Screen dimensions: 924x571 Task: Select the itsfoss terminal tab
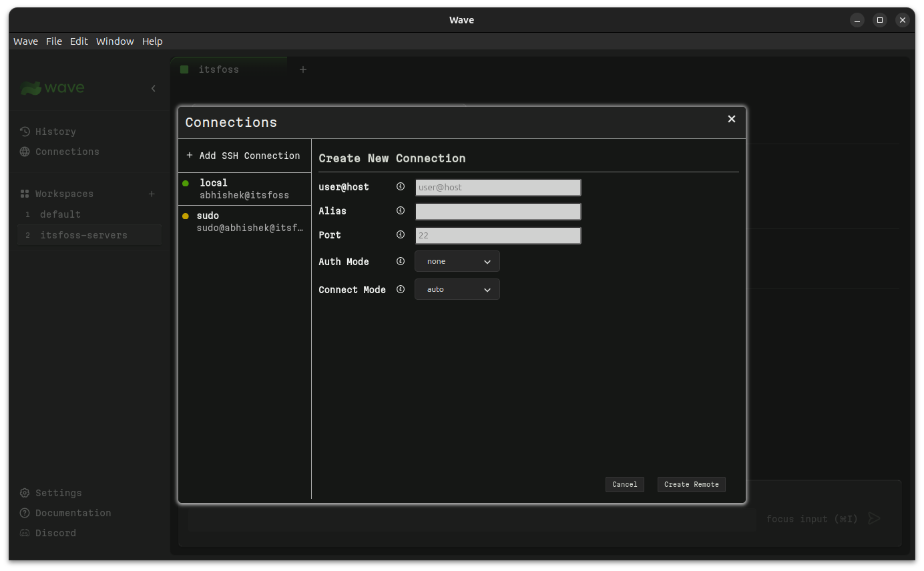(220, 69)
